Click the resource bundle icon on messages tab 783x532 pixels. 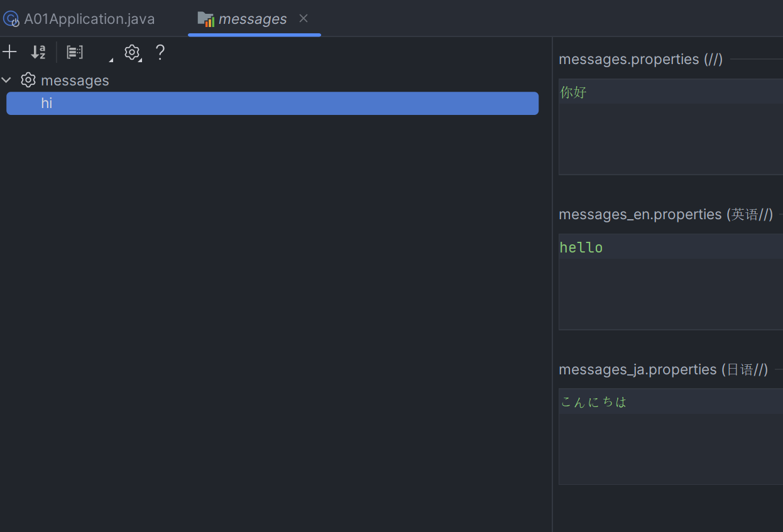click(x=206, y=19)
